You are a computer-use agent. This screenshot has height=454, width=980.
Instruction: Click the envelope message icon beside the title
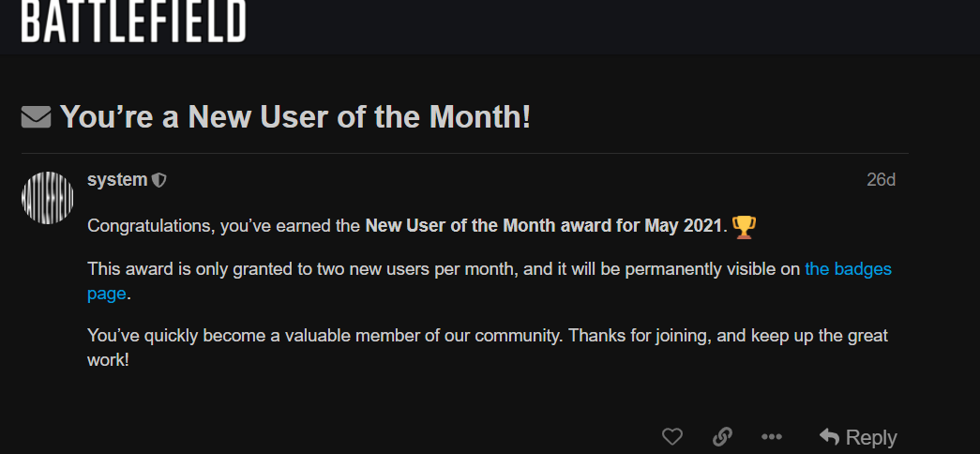pyautogui.click(x=36, y=117)
